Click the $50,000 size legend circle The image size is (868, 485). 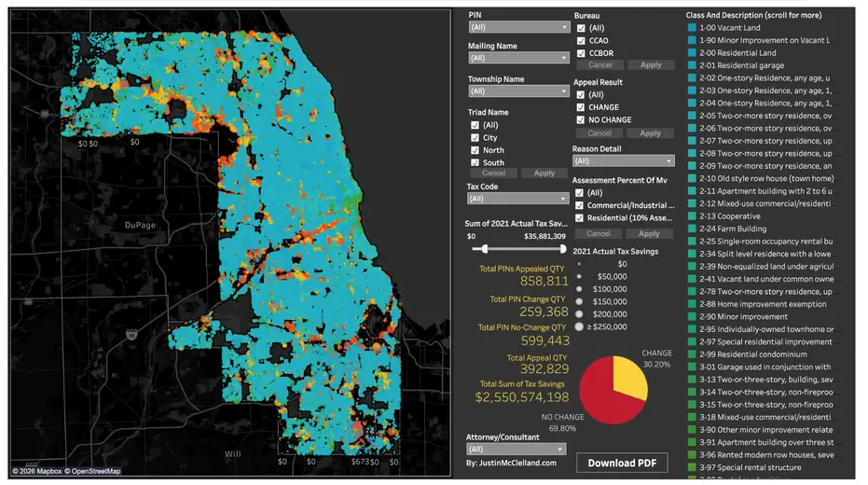579,276
